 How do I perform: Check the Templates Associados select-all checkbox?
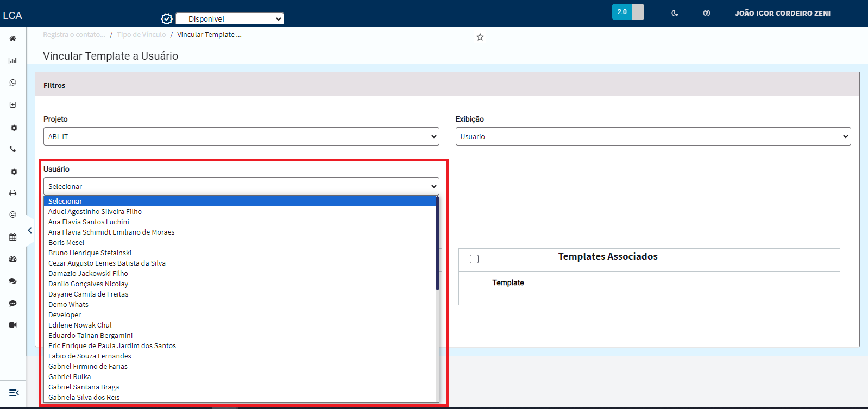(474, 259)
